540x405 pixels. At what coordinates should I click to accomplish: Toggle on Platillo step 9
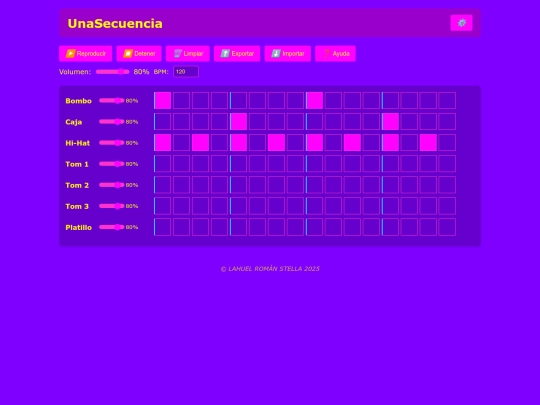(314, 227)
